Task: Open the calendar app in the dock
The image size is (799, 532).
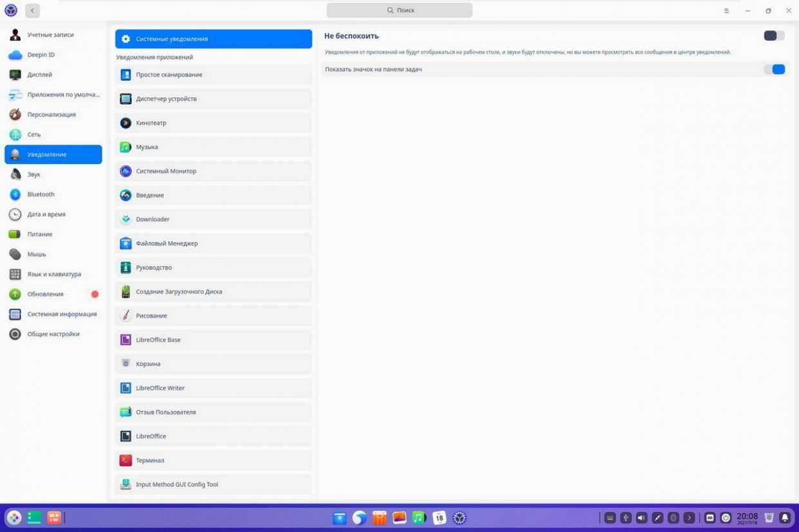Action: (439, 517)
